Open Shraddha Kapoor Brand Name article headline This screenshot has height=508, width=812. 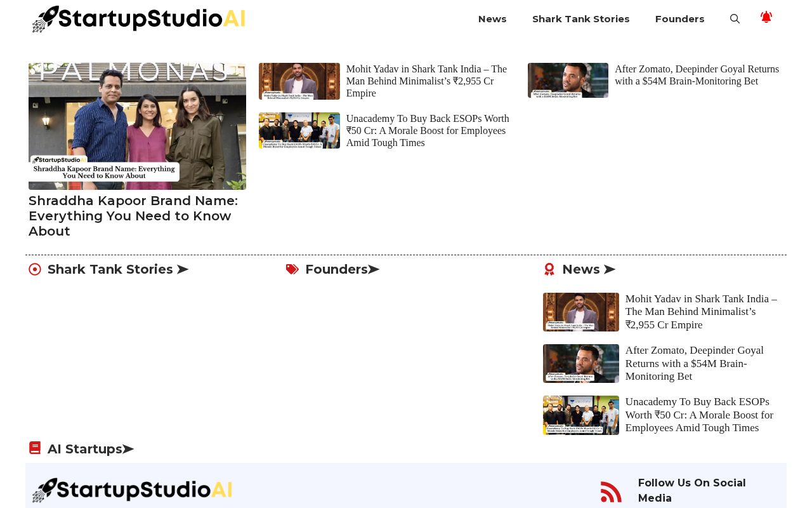coord(133,216)
